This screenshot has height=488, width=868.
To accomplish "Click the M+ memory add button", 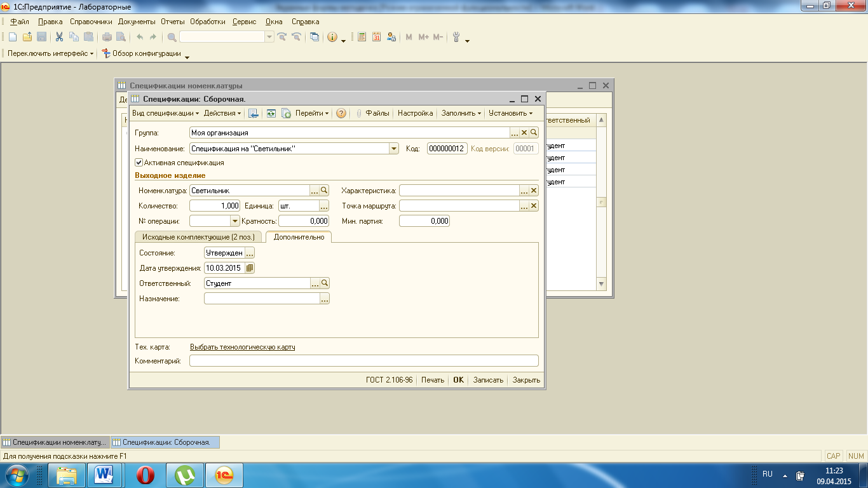I will coord(424,37).
